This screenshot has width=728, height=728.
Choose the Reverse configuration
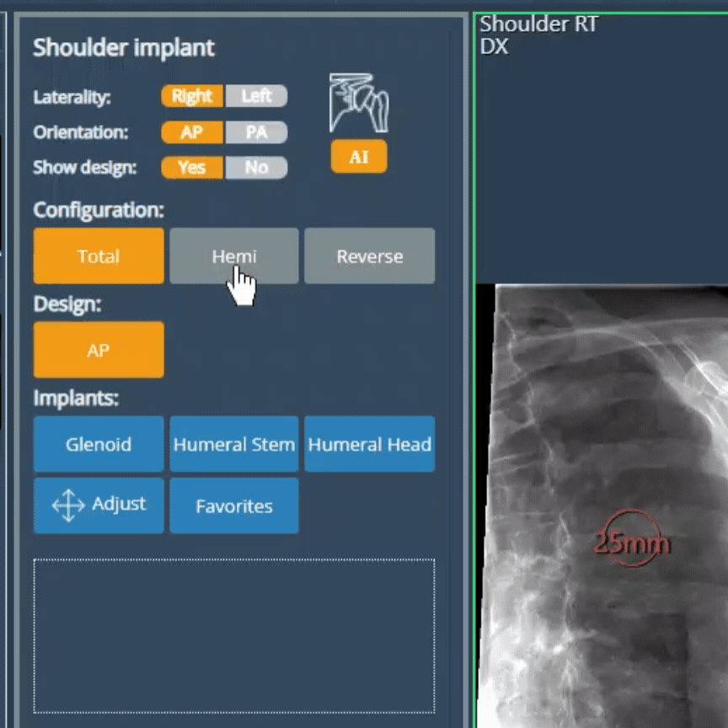tap(369, 256)
